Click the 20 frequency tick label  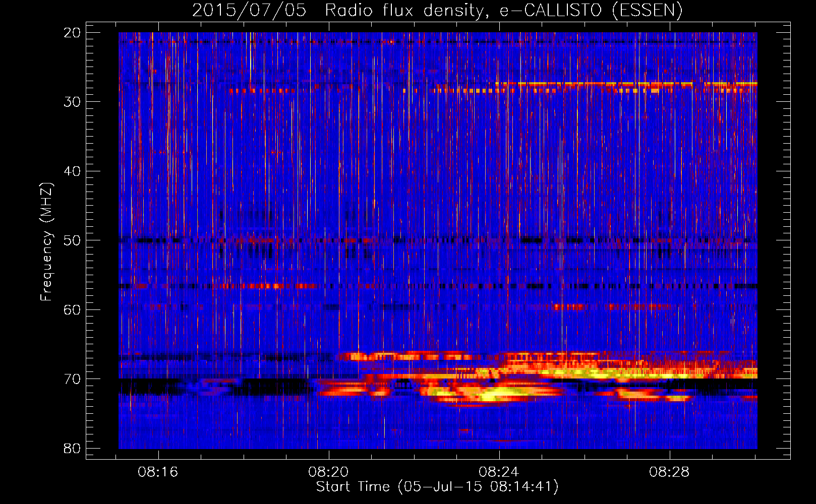[72, 33]
